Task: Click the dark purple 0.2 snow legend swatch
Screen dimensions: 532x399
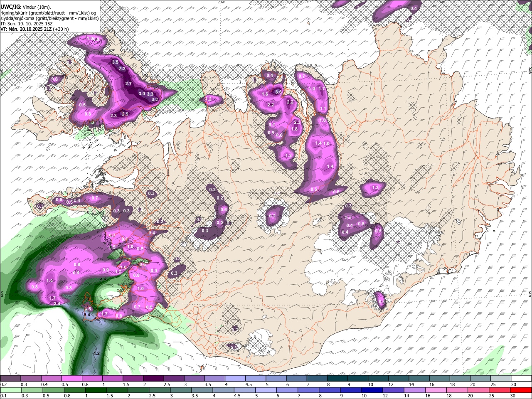Action: coord(10,379)
